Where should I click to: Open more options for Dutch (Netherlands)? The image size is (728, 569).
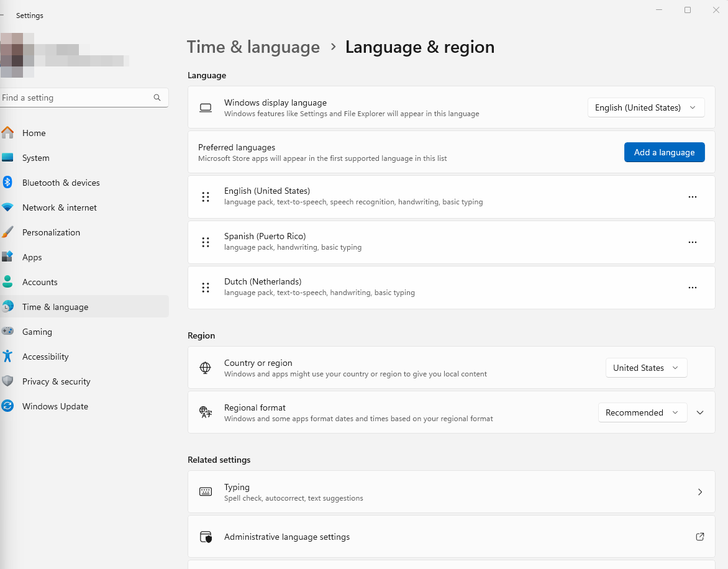click(693, 288)
